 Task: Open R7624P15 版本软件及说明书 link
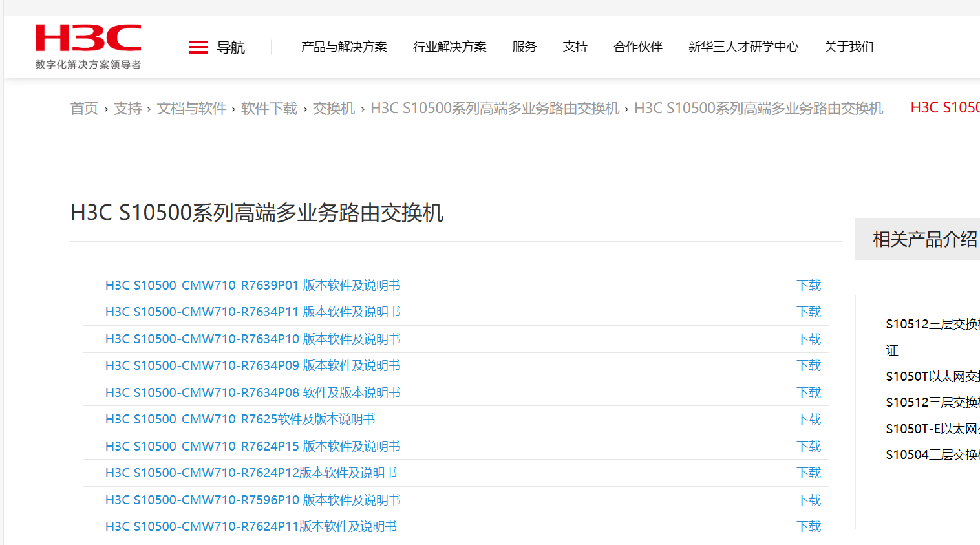253,447
